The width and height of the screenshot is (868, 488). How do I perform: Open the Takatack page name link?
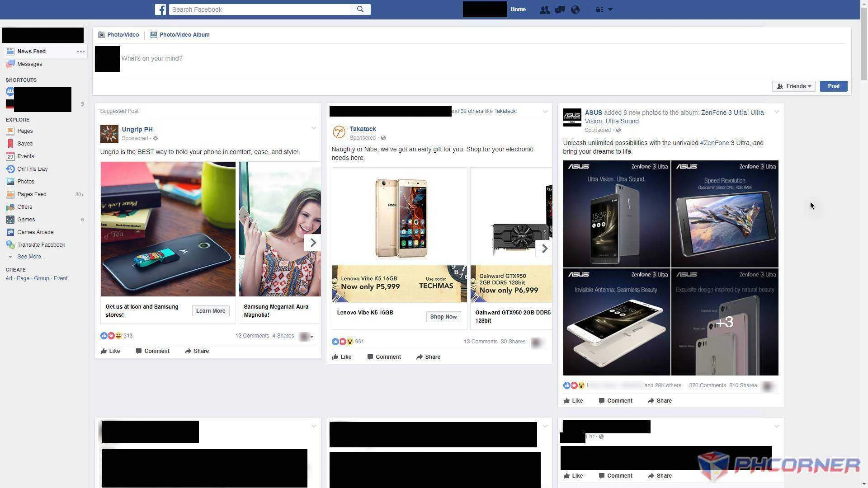point(363,129)
